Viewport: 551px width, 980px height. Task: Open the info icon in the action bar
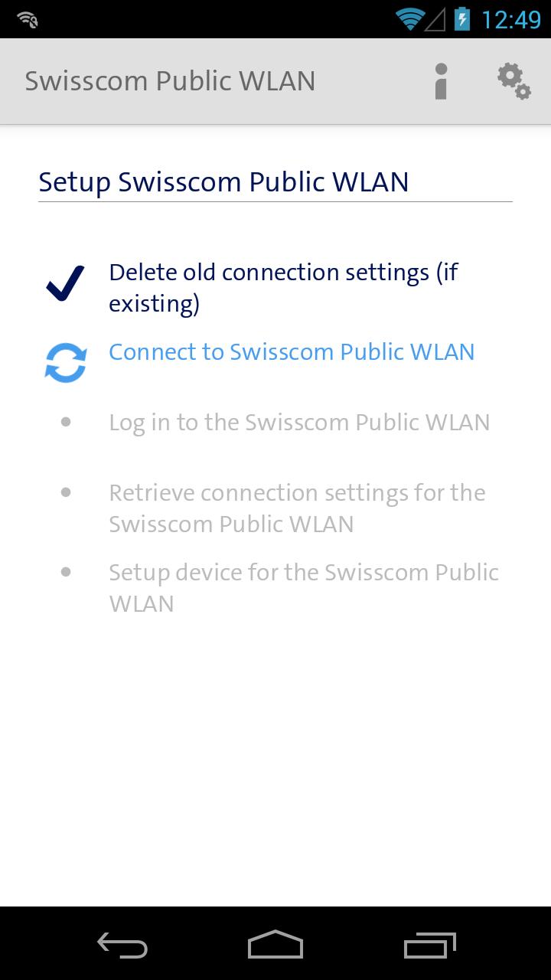[440, 80]
